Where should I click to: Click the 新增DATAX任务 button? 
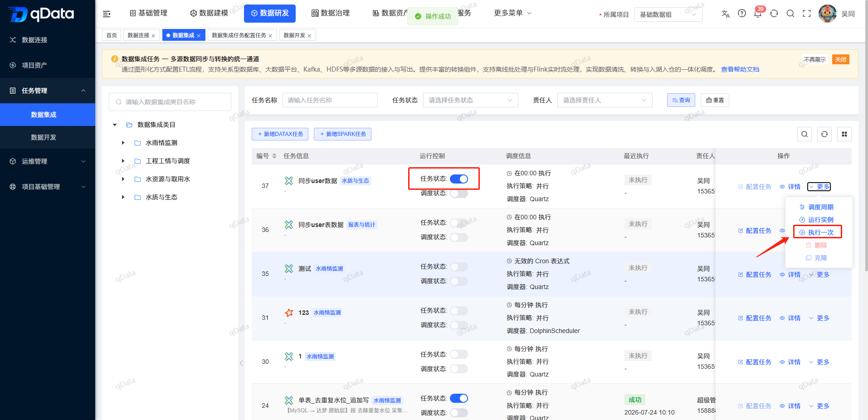[x=280, y=134]
